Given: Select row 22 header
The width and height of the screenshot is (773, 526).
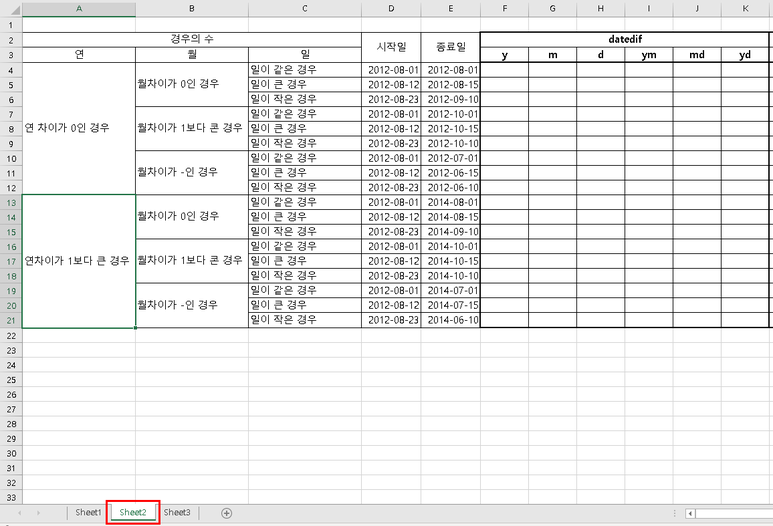Looking at the screenshot, I should [x=11, y=336].
